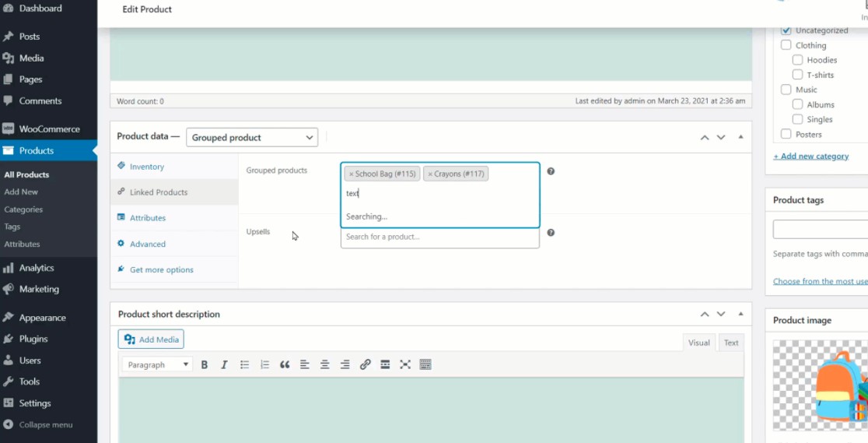Screen dimensions: 868x443
Task: Click the insert link icon
Action: coord(365,364)
